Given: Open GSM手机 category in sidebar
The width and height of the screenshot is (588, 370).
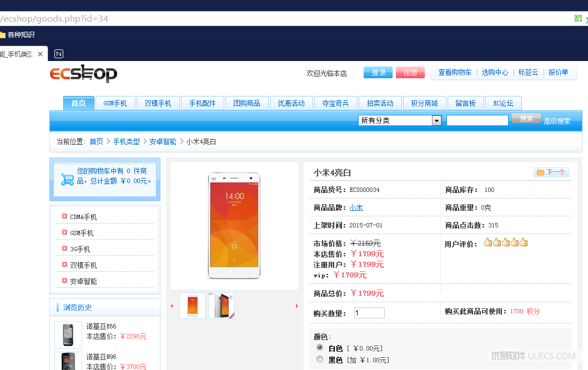Looking at the screenshot, I should [x=82, y=233].
